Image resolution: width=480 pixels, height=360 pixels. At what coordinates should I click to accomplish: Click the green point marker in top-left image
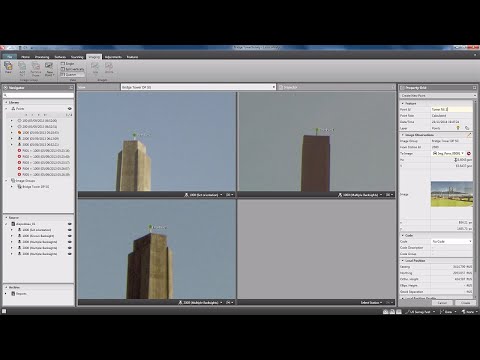coord(134,135)
